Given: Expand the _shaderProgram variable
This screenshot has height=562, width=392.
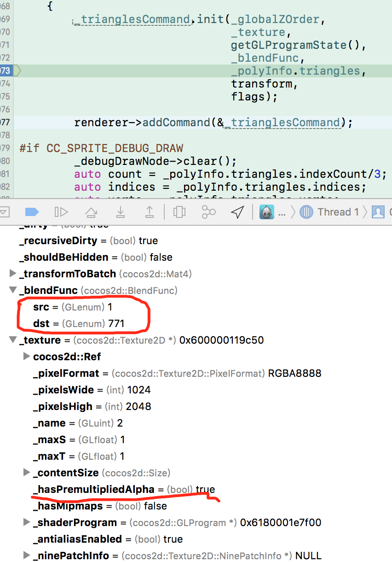Looking at the screenshot, I should (27, 522).
